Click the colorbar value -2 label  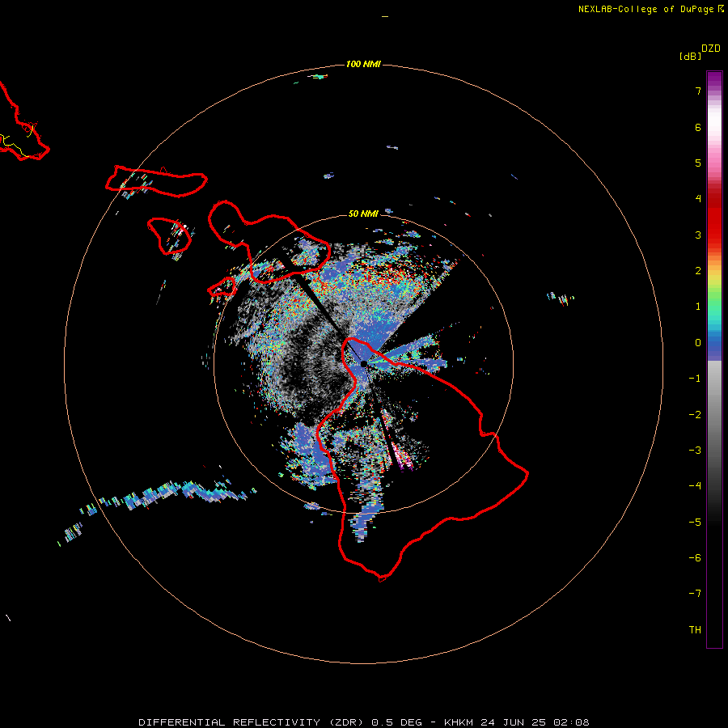695,415
